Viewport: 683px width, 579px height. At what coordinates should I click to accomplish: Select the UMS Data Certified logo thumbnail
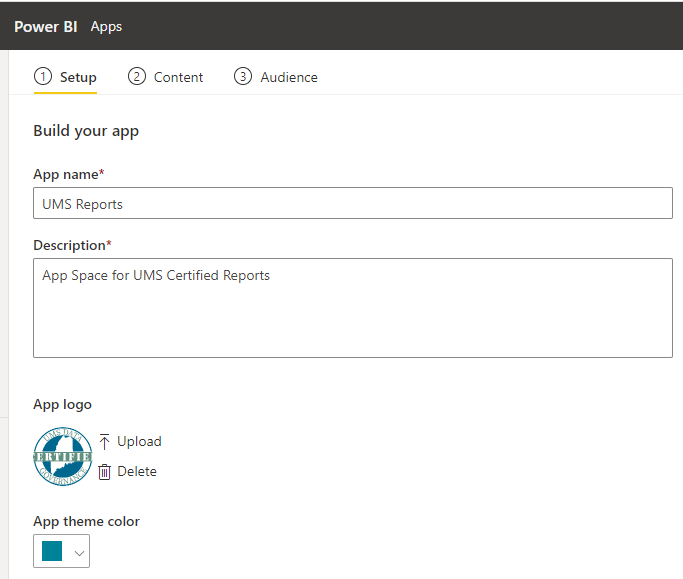point(63,457)
